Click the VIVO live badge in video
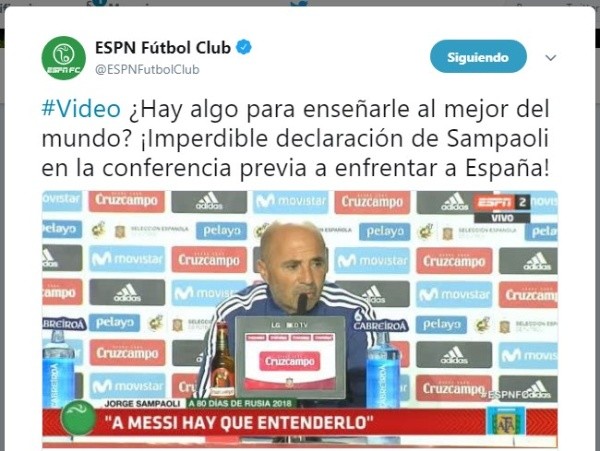The width and height of the screenshot is (600, 451). pos(502,218)
